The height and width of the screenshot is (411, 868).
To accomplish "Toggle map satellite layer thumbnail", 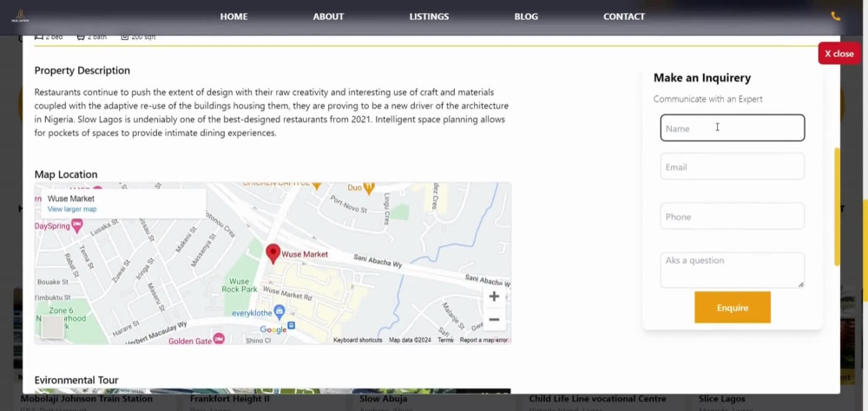I will pos(53,327).
